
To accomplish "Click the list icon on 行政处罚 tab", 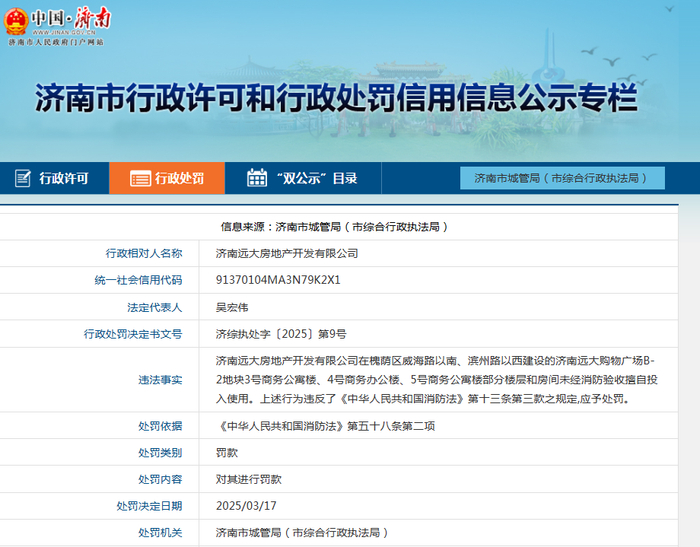I will pyautogui.click(x=140, y=179).
